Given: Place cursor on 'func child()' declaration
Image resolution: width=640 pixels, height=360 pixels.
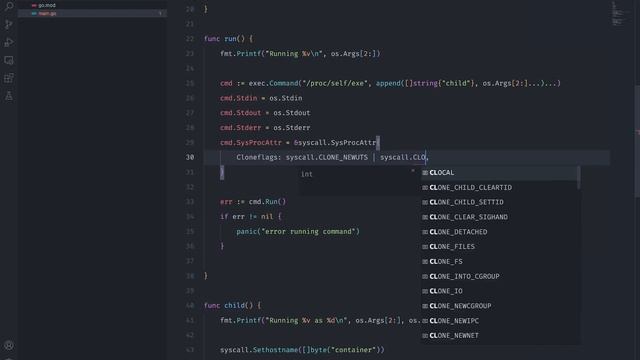Looking at the screenshot, I should (232, 305).
